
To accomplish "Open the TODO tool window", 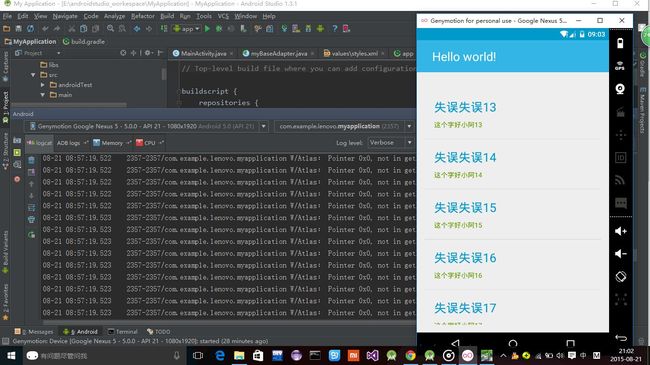I will pyautogui.click(x=158, y=331).
